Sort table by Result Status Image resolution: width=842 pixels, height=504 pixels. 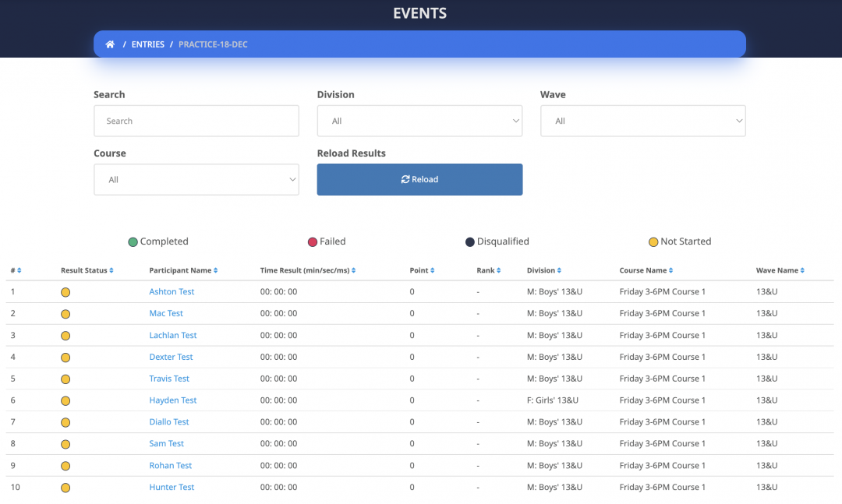coord(111,270)
